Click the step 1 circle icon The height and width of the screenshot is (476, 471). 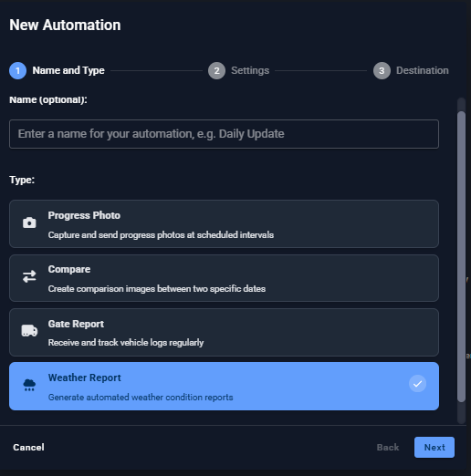[17, 71]
